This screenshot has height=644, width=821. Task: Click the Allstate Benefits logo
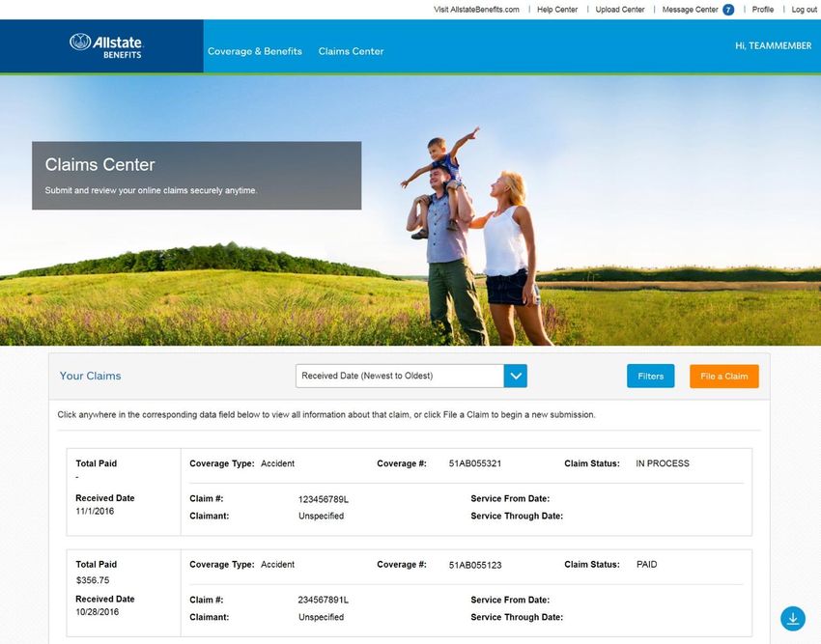coord(106,46)
